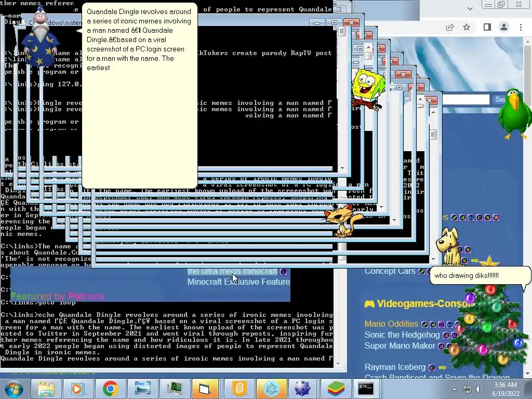Click the Videogames-Consoles controller icon
Screen dimensions: 532x399
369,303
